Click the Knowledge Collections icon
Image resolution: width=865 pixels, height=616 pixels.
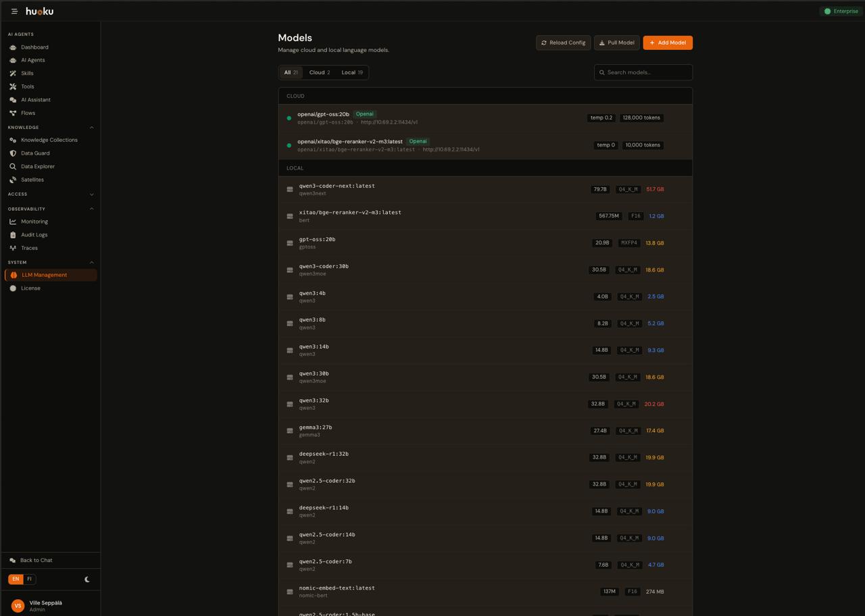tap(13, 140)
